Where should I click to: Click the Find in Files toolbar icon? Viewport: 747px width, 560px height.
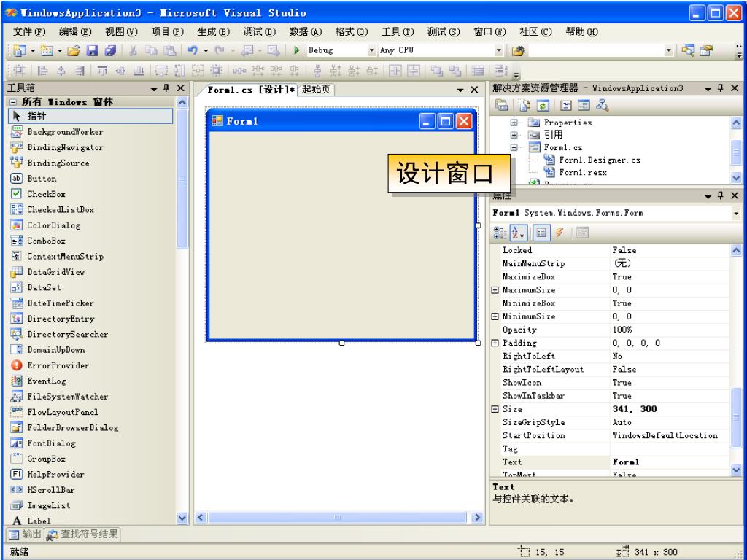pyautogui.click(x=518, y=50)
